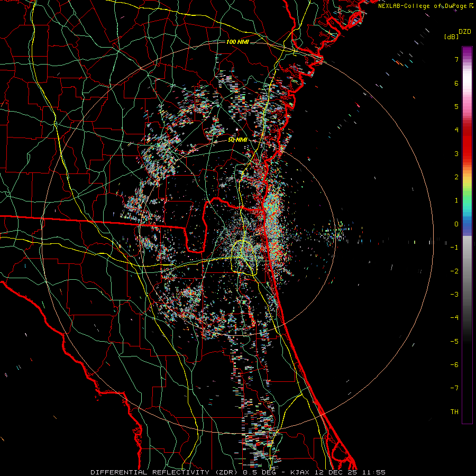This screenshot has width=476, height=476.
Task: Select the 4 value on the scale
Action: coord(456,130)
